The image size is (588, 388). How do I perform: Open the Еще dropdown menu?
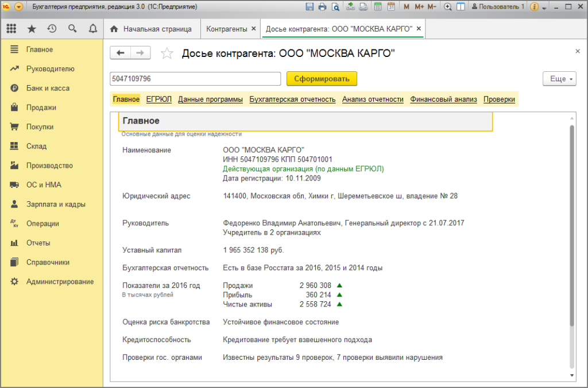(x=559, y=79)
